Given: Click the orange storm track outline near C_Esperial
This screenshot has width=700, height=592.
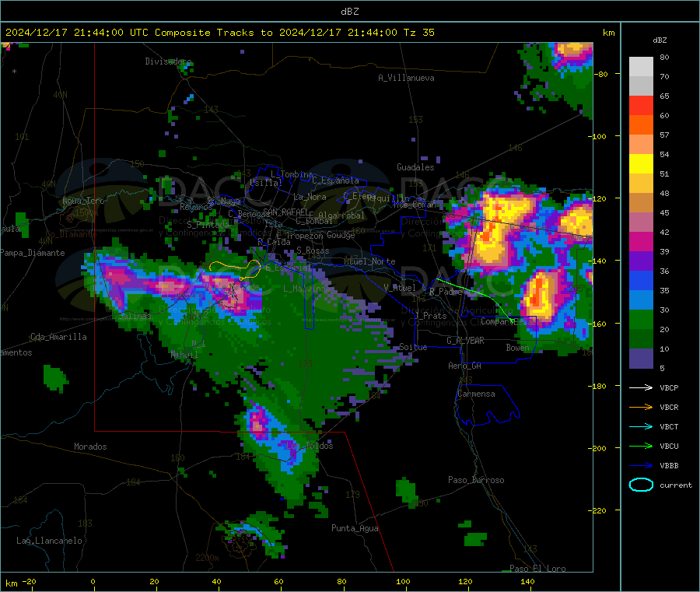Looking at the screenshot, I should [235, 268].
